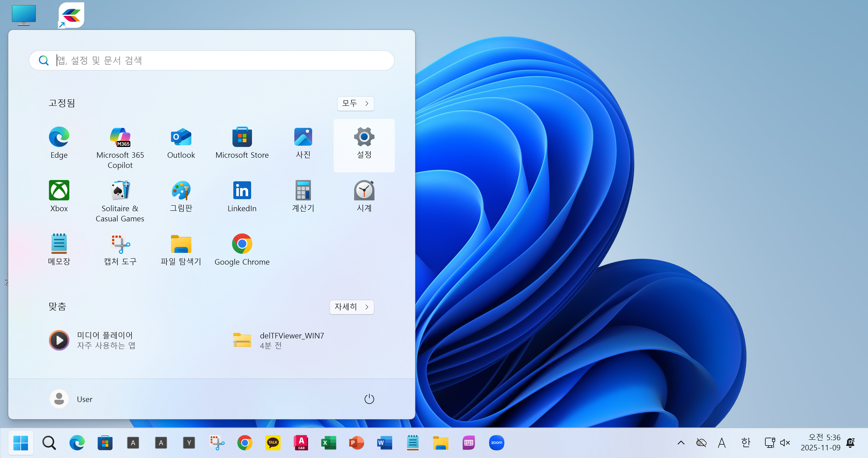Show hidden system tray icons chevron
Viewport: 868px width, 458px height.
point(681,443)
